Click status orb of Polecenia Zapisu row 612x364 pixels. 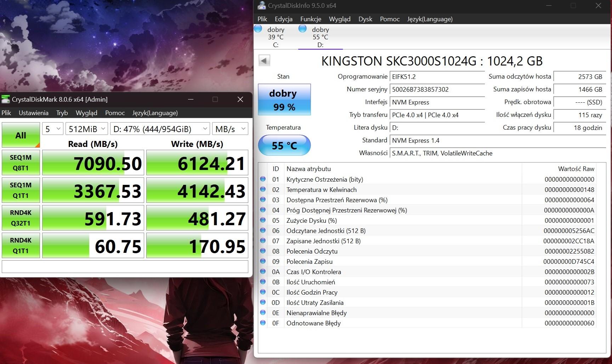pos(263,261)
